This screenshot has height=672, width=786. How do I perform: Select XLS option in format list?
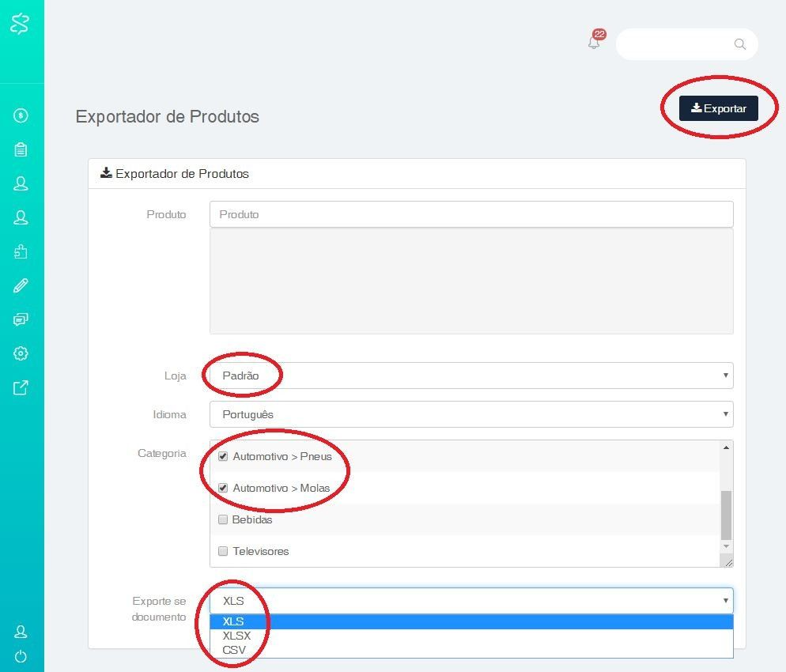[x=471, y=621]
